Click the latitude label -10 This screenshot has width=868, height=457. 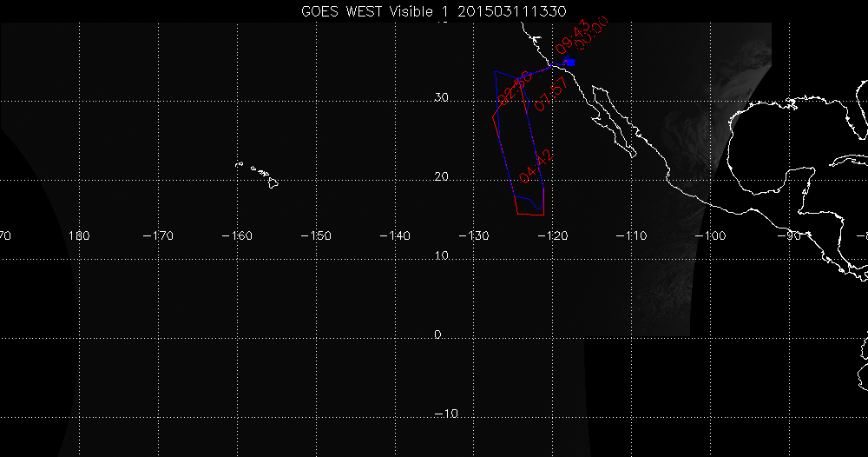(445, 414)
